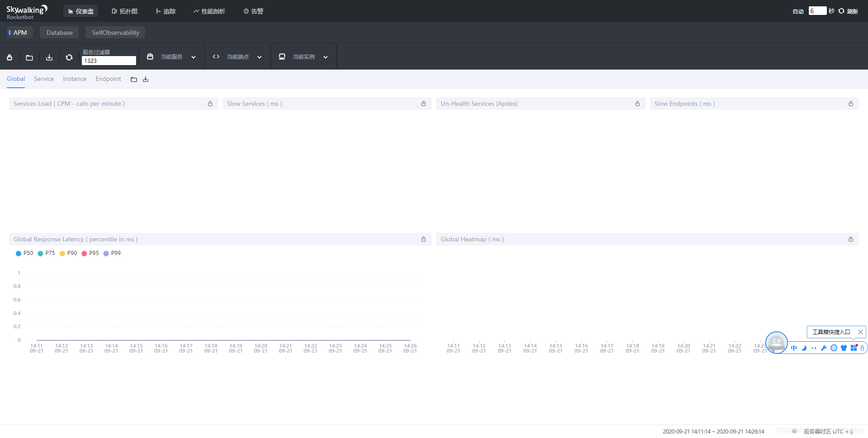Screen dimensions: 868x438
Task: Switch to the Global tab
Action: click(x=16, y=79)
